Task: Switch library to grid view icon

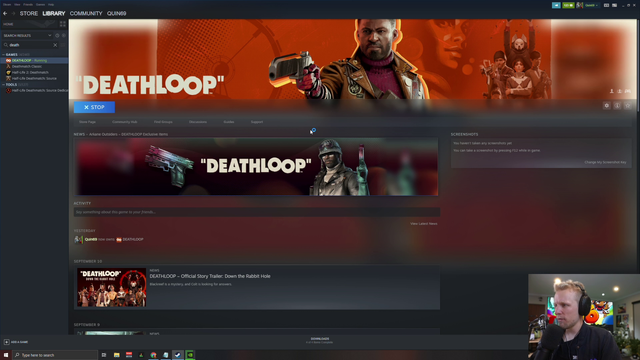Action: pyautogui.click(x=62, y=24)
